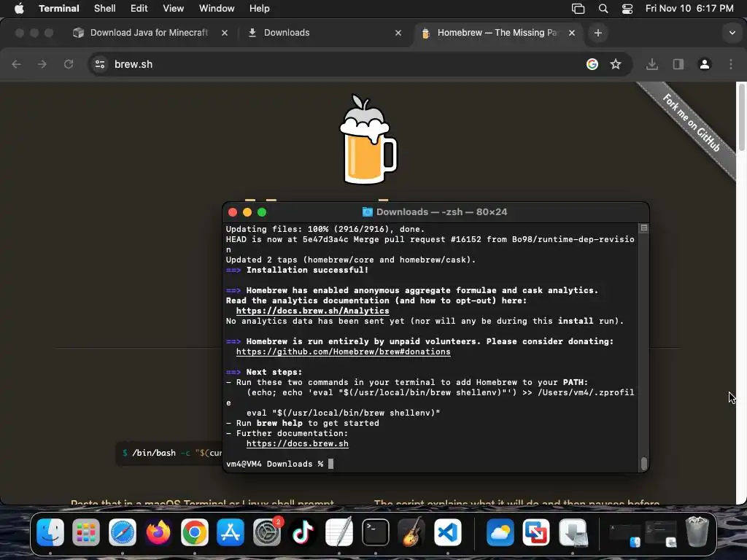This screenshot has width=747, height=560.
Task: Open TikTok from the Dock
Action: 303,532
